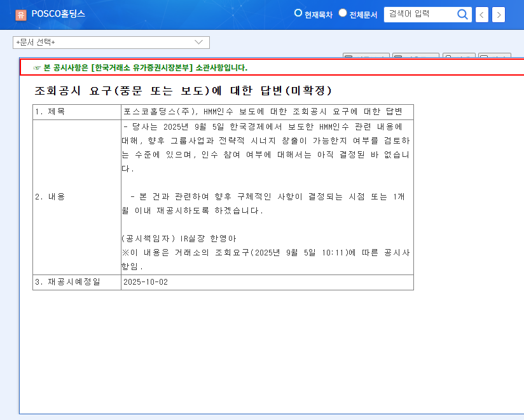524x420 pixels.
Task: Click the green 한국거래소 유가증권시장본부 notice text
Action: coord(146,68)
